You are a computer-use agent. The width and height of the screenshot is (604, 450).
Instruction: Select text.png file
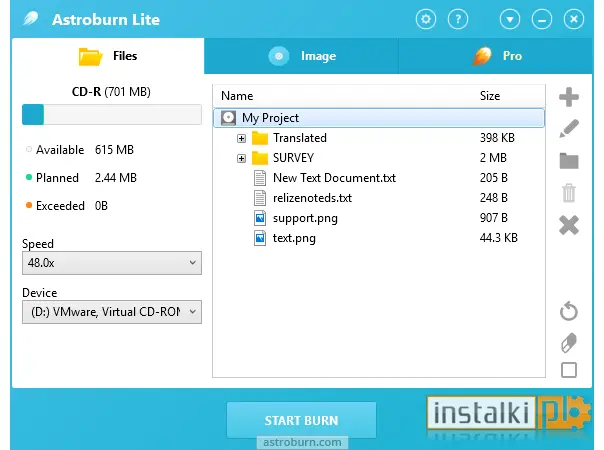coord(379,238)
